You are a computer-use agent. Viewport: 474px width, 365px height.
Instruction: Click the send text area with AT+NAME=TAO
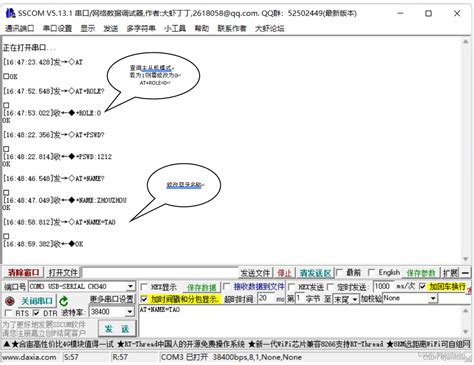coord(299,321)
